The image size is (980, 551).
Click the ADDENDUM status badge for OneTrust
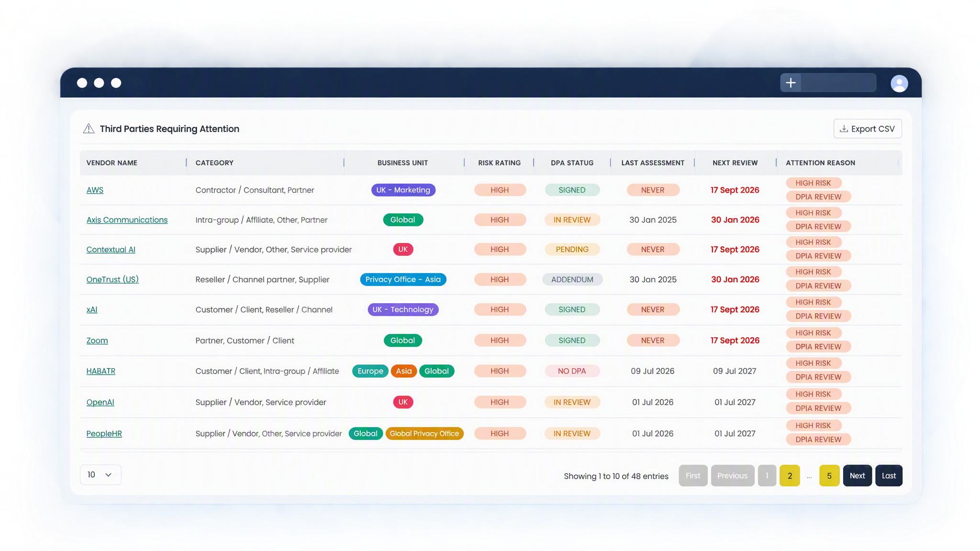[572, 279]
